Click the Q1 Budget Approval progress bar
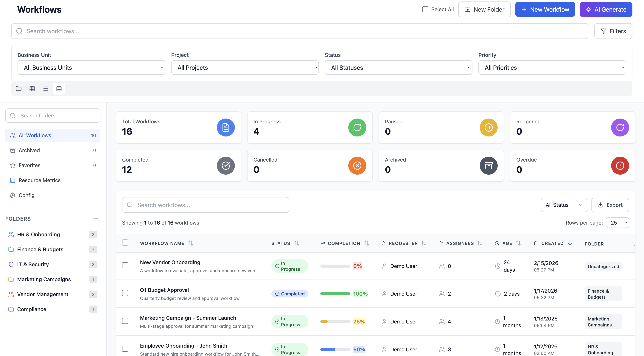 pos(335,294)
